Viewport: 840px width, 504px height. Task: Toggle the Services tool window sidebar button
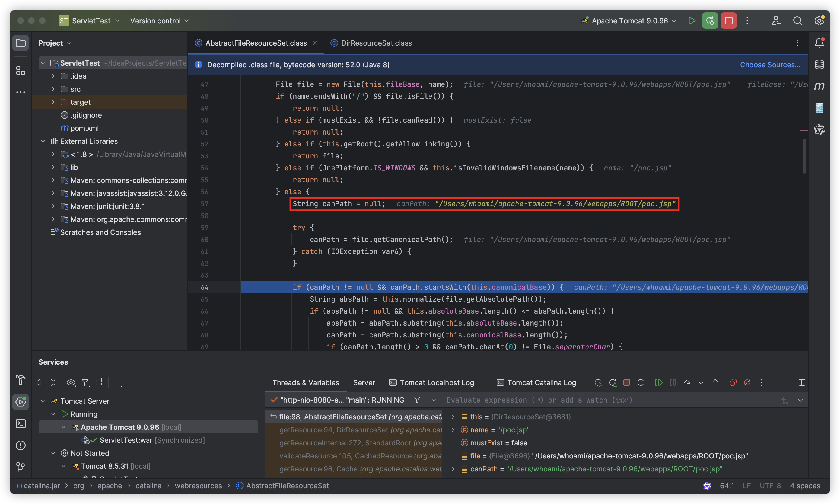pyautogui.click(x=21, y=402)
